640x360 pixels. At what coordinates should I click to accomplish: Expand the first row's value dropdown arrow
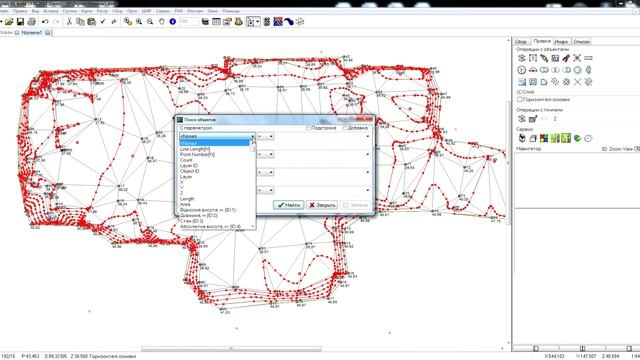coord(368,136)
